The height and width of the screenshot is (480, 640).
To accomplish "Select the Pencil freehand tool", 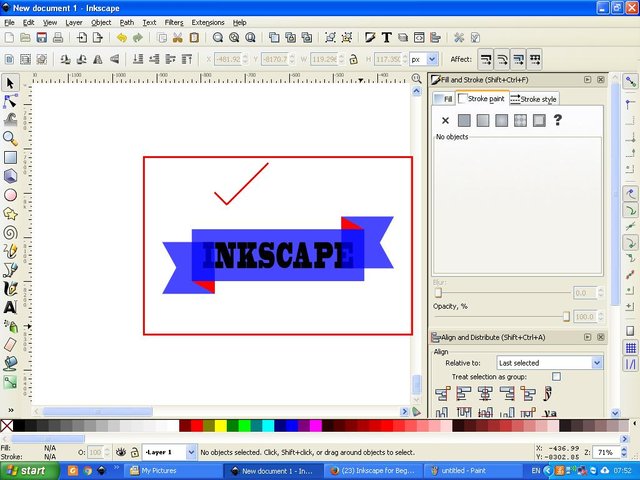I will coord(10,251).
